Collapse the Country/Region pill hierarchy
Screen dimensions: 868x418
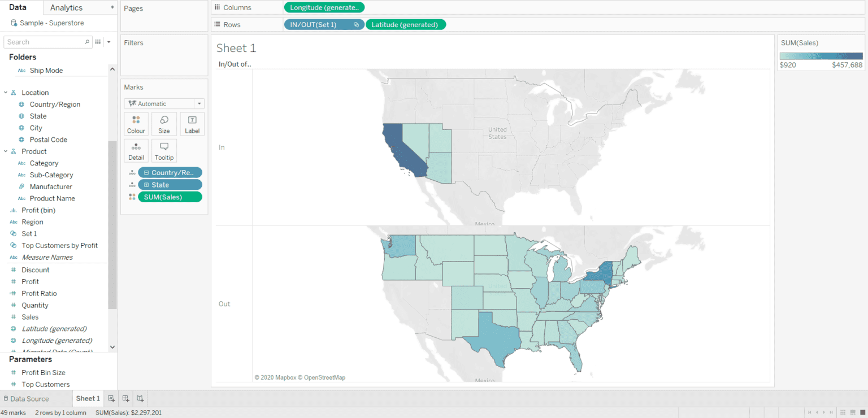pos(146,173)
